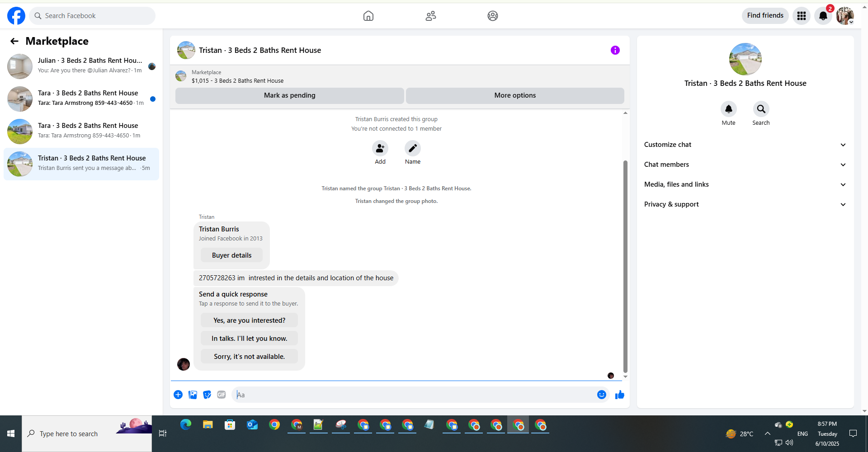Choose a sticker in composer
The width and height of the screenshot is (868, 452).
point(207,395)
